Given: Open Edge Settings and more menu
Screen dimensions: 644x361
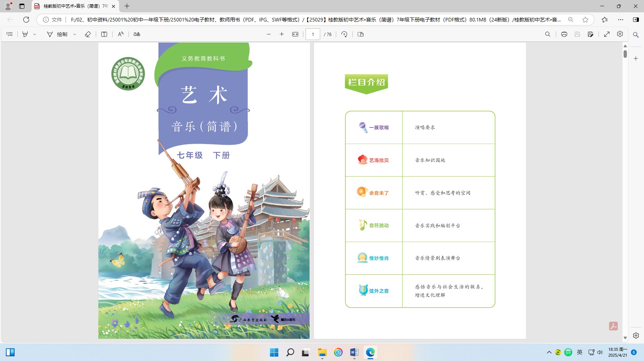Looking at the screenshot, I should 621,20.
